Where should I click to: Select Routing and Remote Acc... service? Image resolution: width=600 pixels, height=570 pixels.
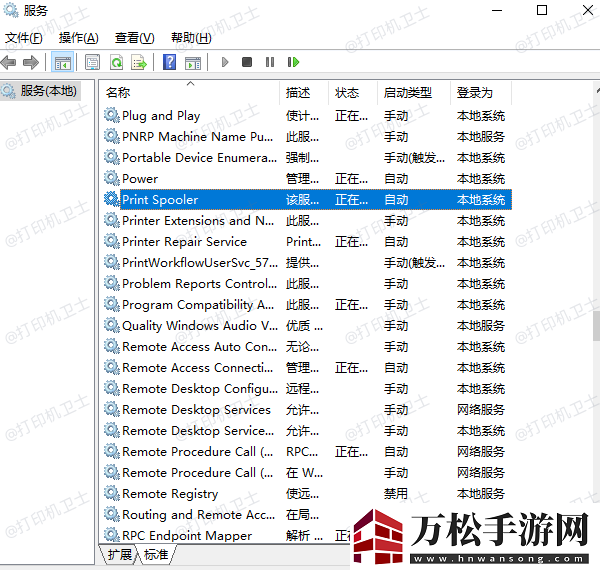click(198, 515)
